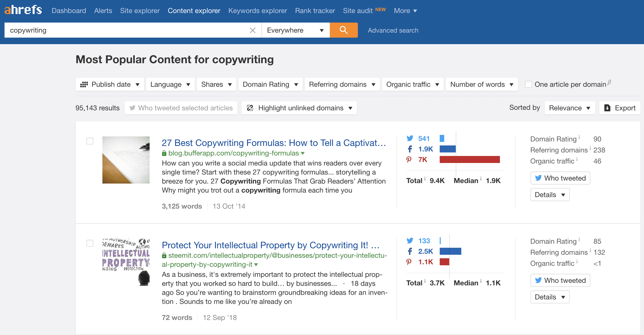Click the green lock icon beside steemit.com
644x335 pixels.
point(164,255)
